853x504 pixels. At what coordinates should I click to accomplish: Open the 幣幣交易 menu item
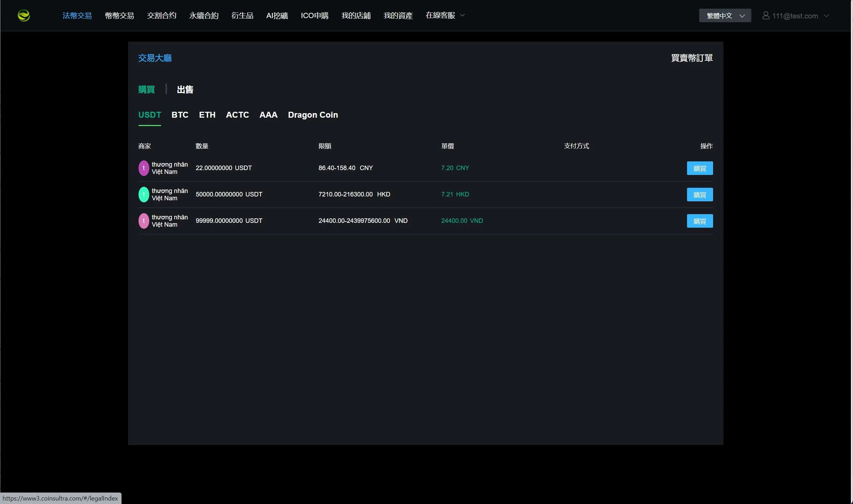click(119, 16)
